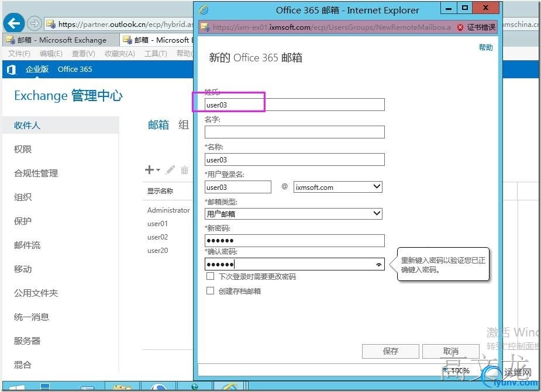
Task: Click the 取消 (Cancel) button
Action: point(450,351)
